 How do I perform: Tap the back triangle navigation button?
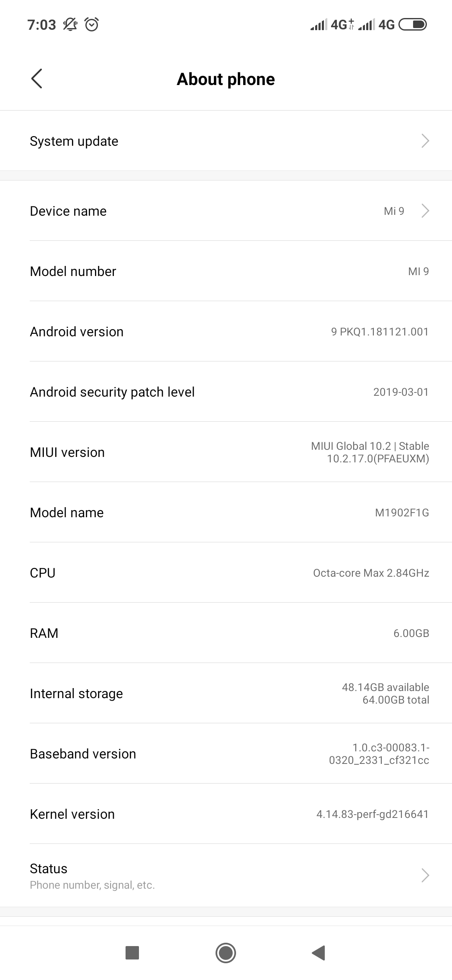[x=319, y=953]
